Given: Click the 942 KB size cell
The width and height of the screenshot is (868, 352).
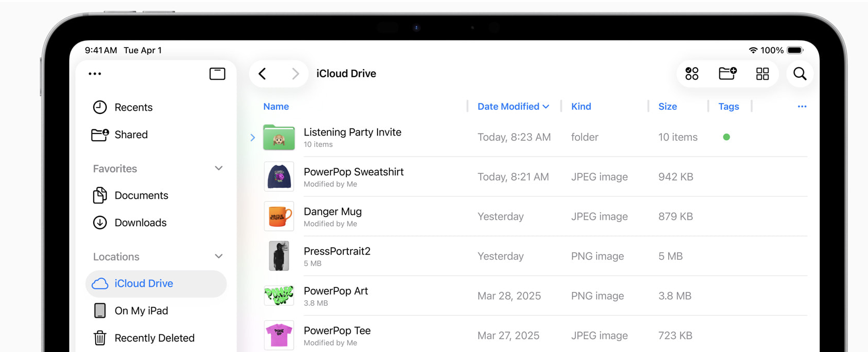Looking at the screenshot, I should [675, 177].
